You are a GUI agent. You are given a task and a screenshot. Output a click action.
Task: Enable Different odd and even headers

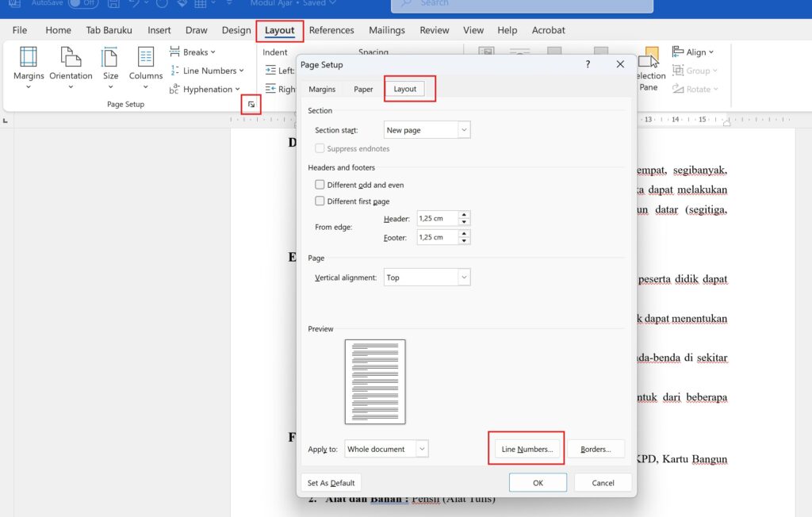[x=320, y=184]
